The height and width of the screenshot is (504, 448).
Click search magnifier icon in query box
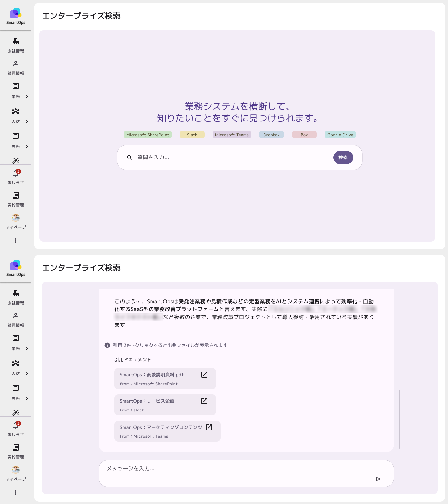(x=130, y=157)
